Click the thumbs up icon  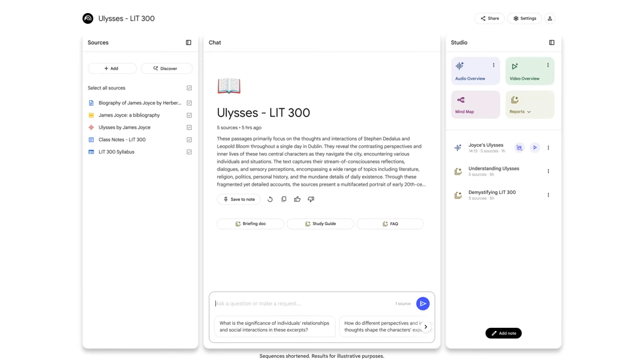coord(297,199)
